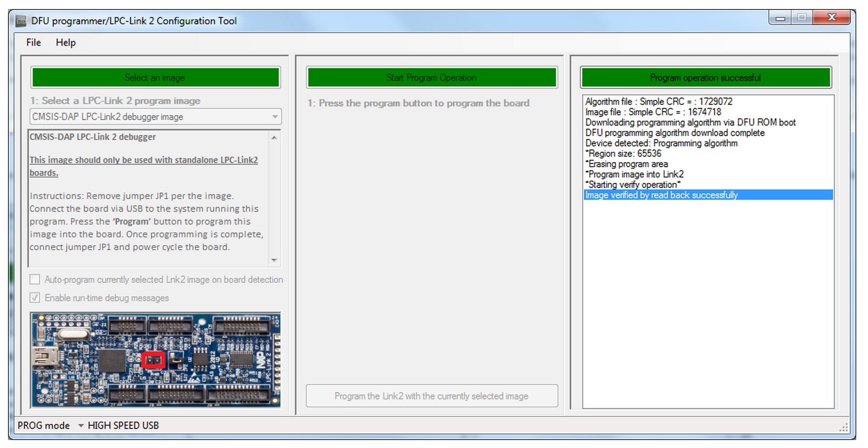Click scroll down arrow in image description box
Viewport: 868px width, 448px height.
click(x=274, y=260)
